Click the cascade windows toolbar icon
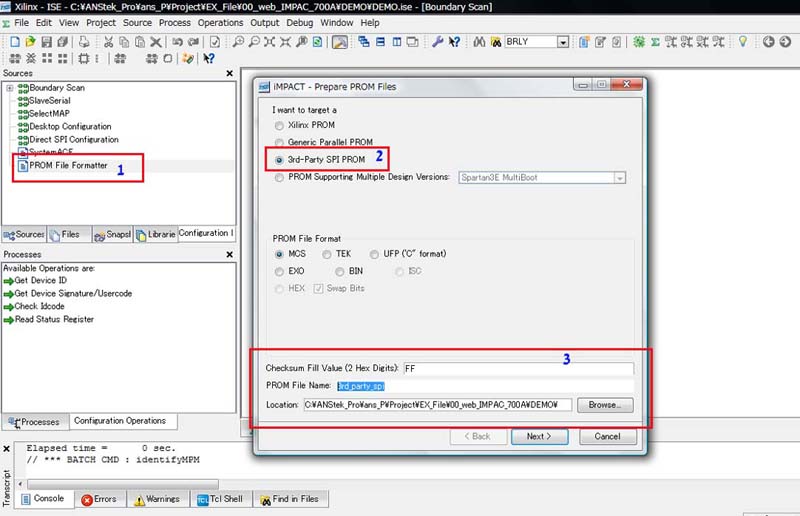The height and width of the screenshot is (516, 800). tap(364, 42)
